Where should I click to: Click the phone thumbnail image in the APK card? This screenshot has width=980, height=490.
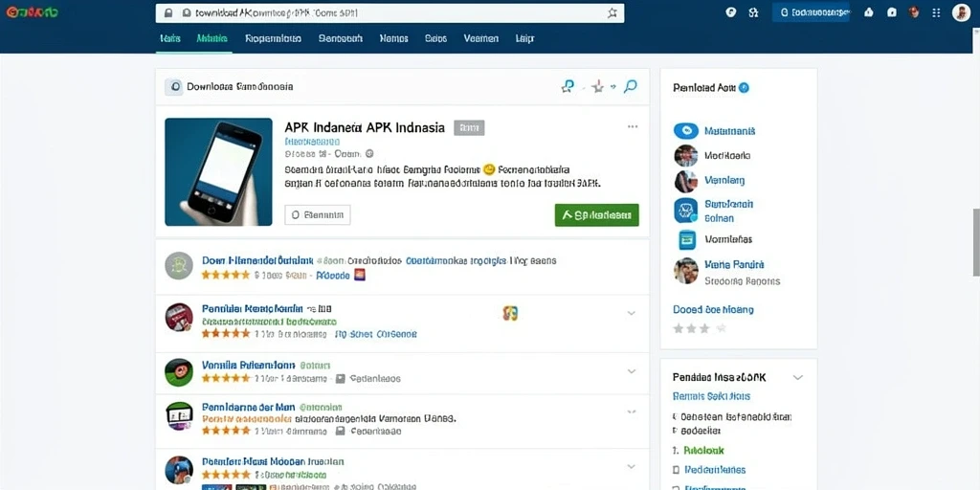click(219, 172)
